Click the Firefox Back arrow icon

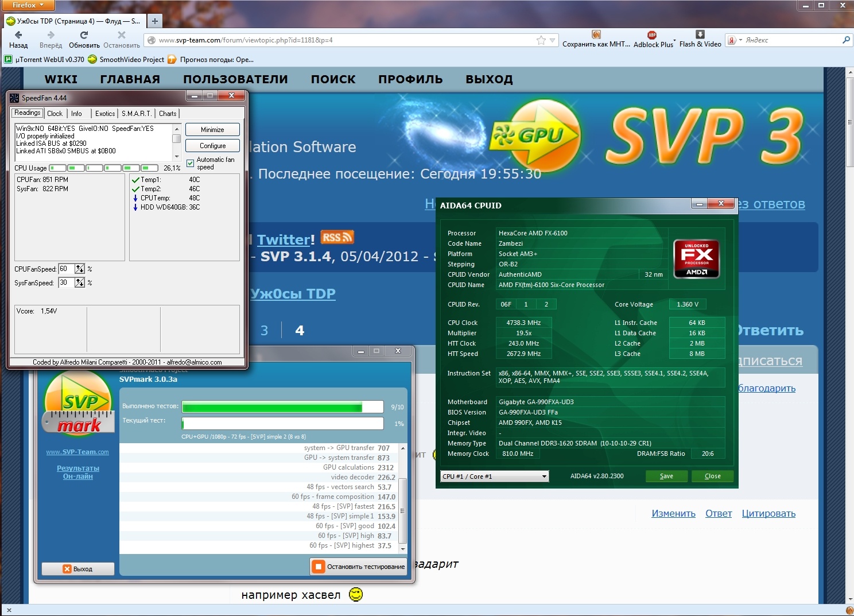[x=18, y=35]
